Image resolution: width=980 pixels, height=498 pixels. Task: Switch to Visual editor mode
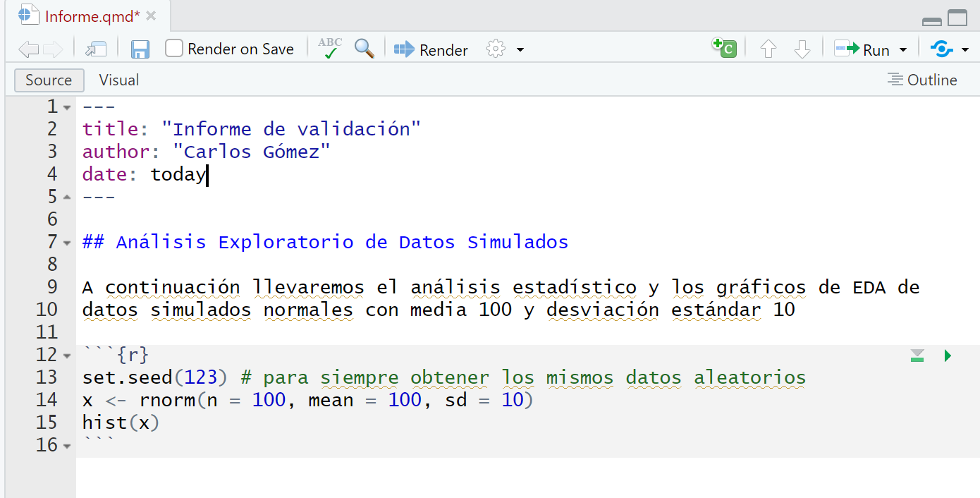point(118,80)
